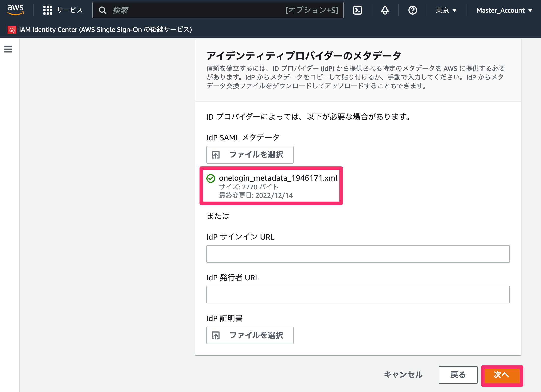Choose file for IdP 証明書

250,335
